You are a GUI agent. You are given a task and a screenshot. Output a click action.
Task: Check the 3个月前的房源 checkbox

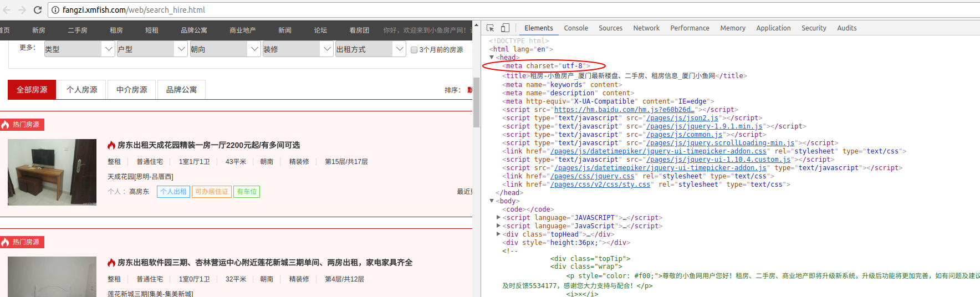(x=414, y=50)
